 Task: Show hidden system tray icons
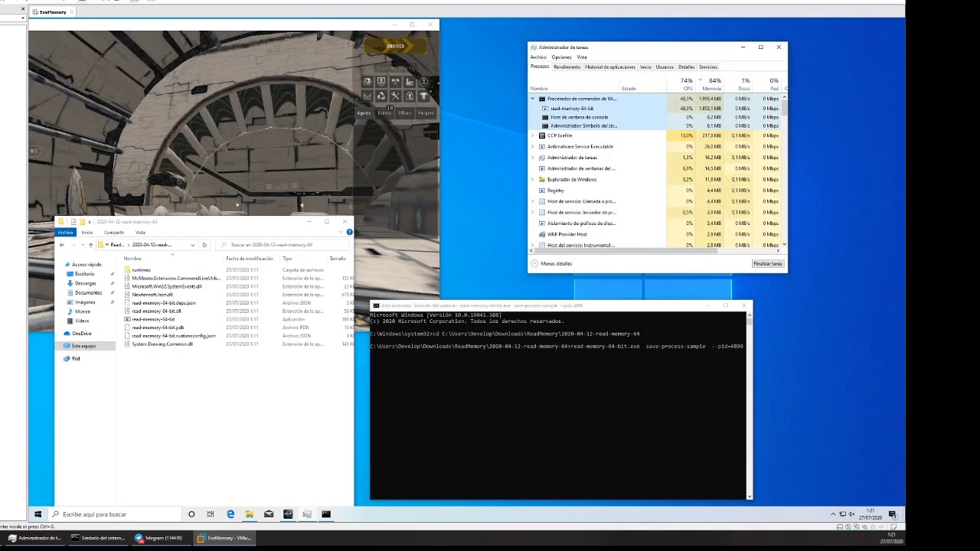(833, 514)
